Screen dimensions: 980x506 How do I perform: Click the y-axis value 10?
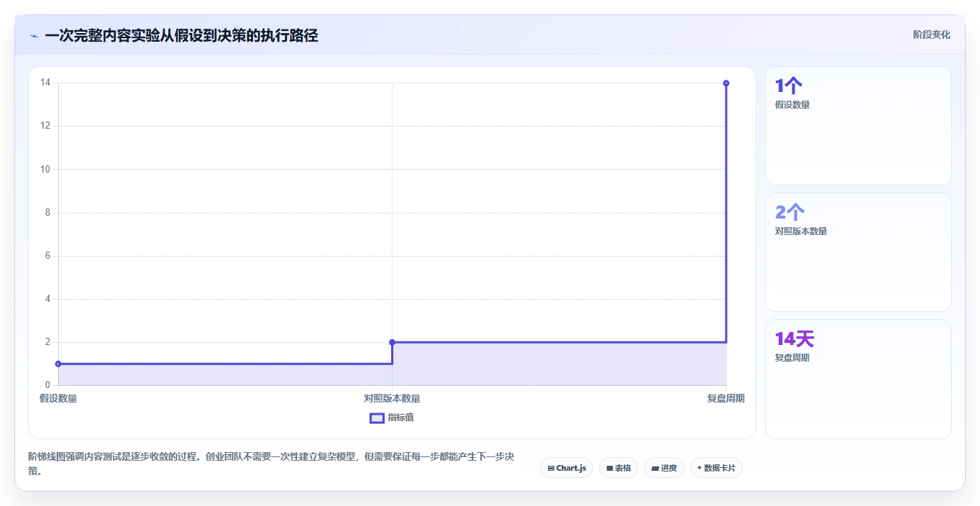point(45,169)
